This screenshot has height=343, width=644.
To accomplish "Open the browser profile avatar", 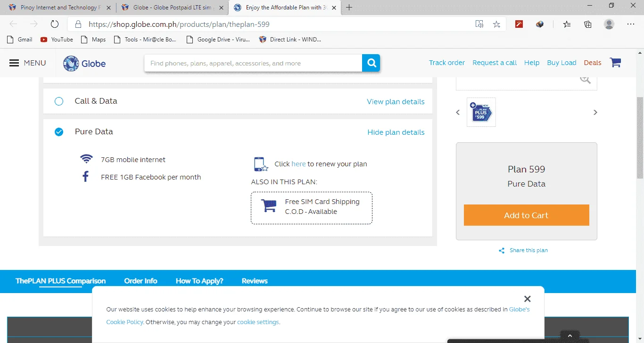I will (x=609, y=24).
